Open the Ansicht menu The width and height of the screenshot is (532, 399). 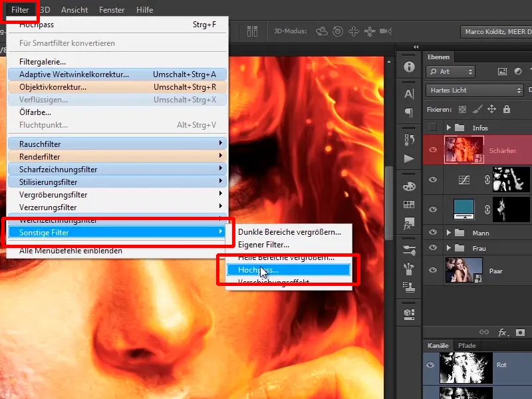74,10
